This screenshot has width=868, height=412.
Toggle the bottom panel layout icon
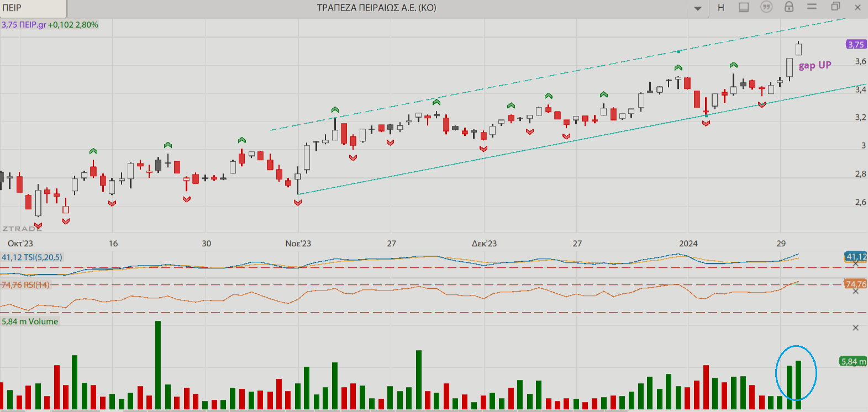[744, 7]
